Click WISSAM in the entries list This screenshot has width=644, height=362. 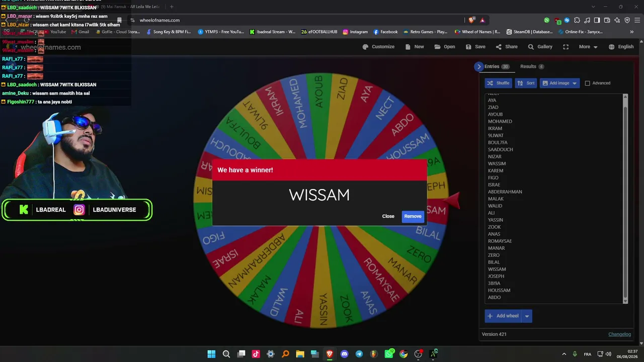tap(497, 269)
